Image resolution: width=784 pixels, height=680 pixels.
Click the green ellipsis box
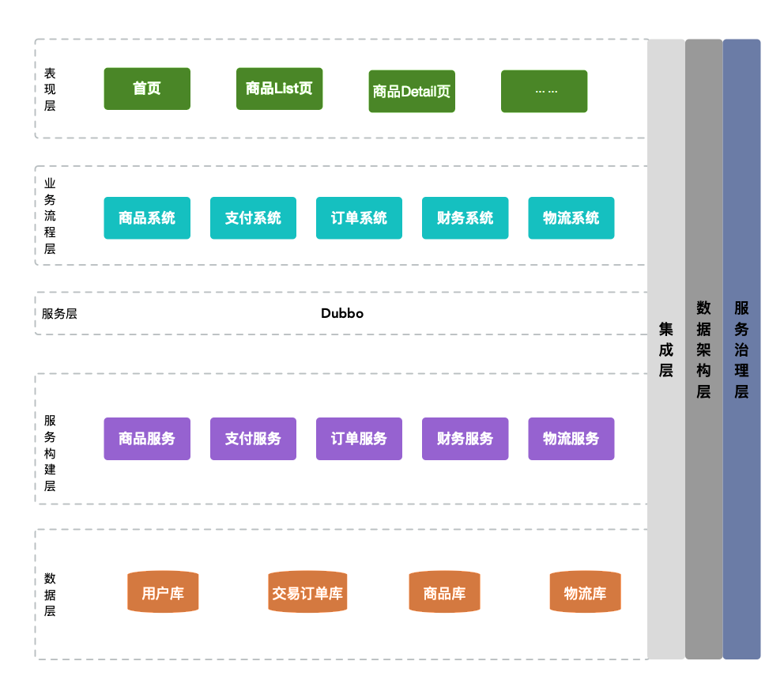click(x=544, y=91)
